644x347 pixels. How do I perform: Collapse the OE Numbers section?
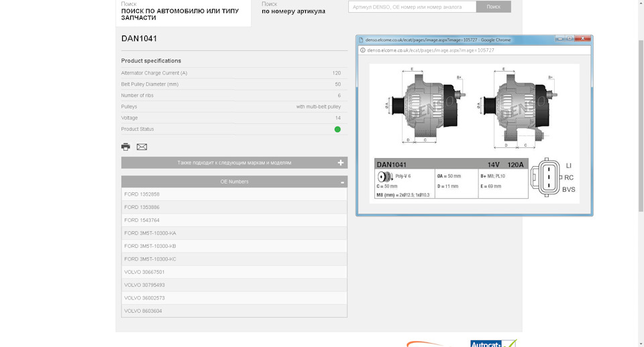tap(234, 182)
